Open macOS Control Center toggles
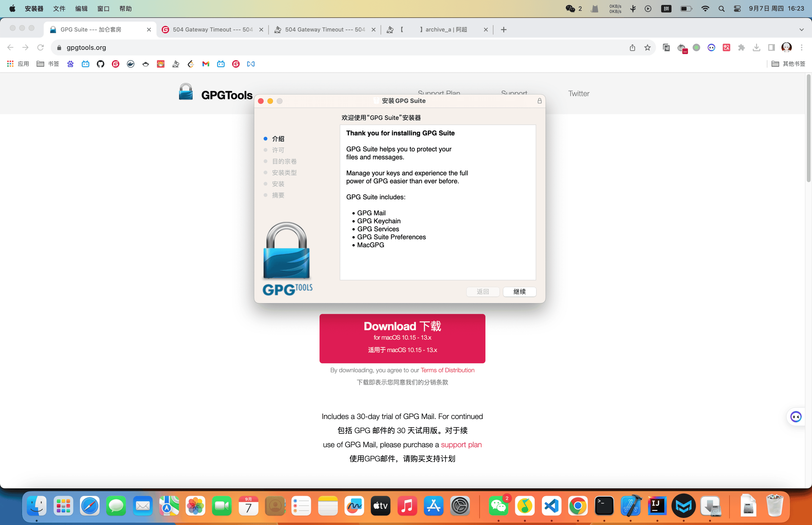The height and width of the screenshot is (525, 812). (737, 9)
